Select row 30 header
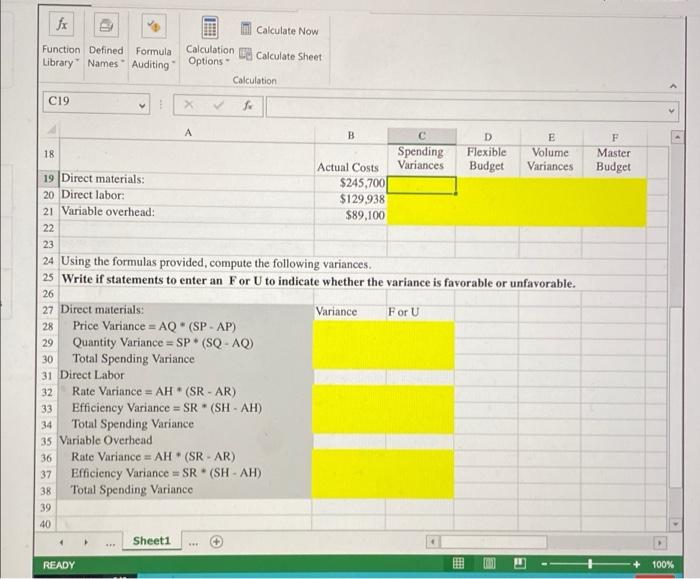This screenshot has height=579, width=700. pos(48,359)
